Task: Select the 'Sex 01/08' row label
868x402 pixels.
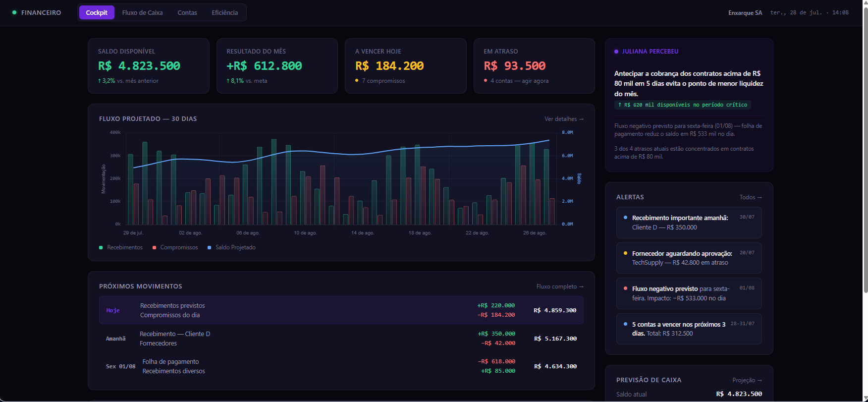Action: tap(120, 366)
